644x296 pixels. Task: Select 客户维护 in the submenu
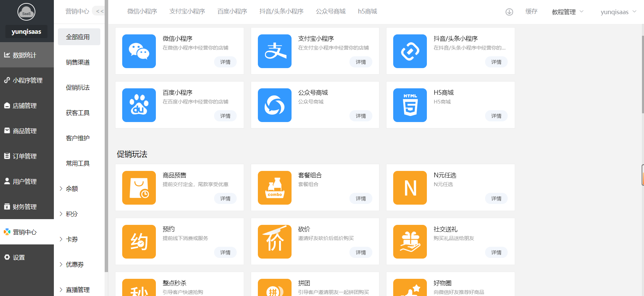pyautogui.click(x=78, y=138)
